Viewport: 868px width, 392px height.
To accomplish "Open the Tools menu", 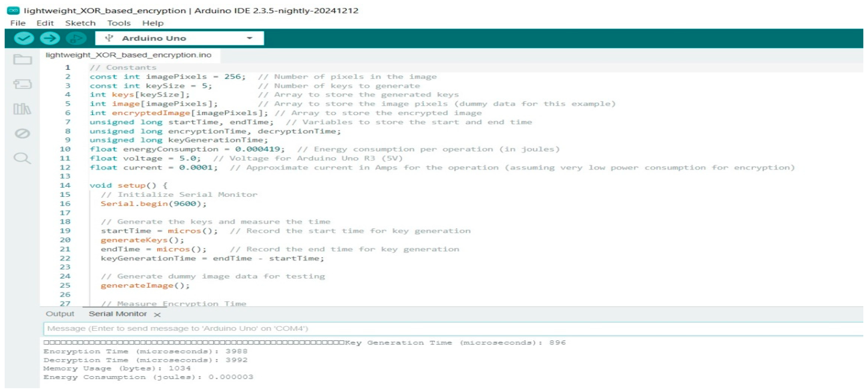I will (119, 23).
